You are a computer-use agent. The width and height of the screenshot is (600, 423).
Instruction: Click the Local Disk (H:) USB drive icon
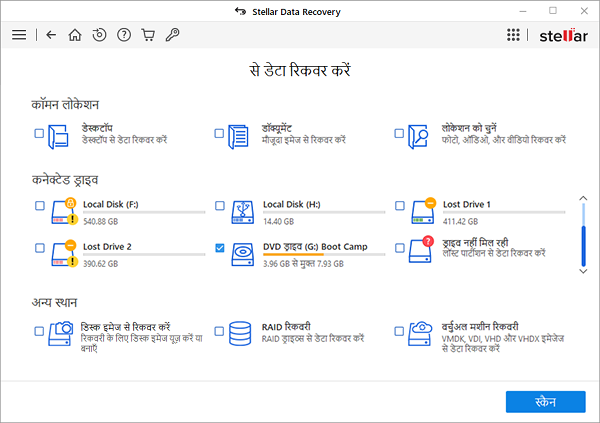243,212
